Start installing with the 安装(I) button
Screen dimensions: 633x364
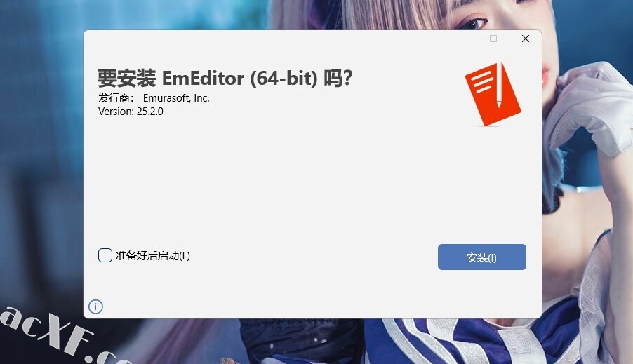481,257
